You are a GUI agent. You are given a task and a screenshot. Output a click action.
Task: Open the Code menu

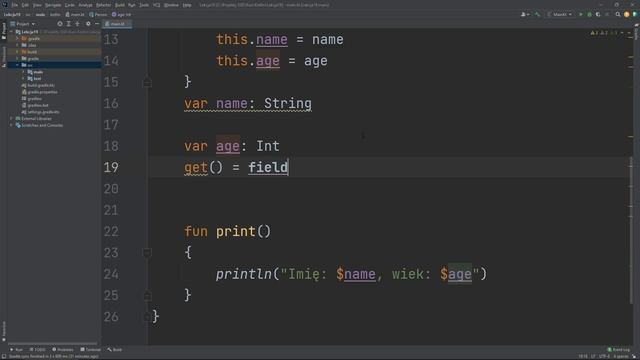(x=70, y=5)
